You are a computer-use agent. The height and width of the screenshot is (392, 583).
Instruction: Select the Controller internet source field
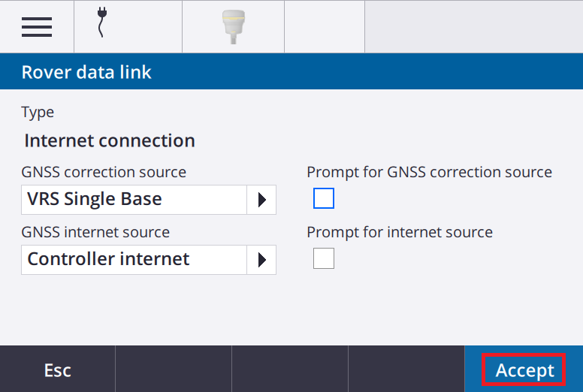click(149, 260)
